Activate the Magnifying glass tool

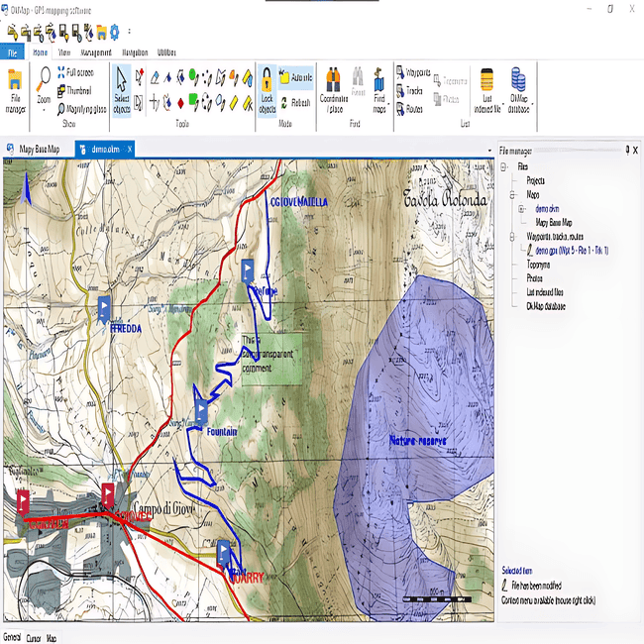pos(81,109)
